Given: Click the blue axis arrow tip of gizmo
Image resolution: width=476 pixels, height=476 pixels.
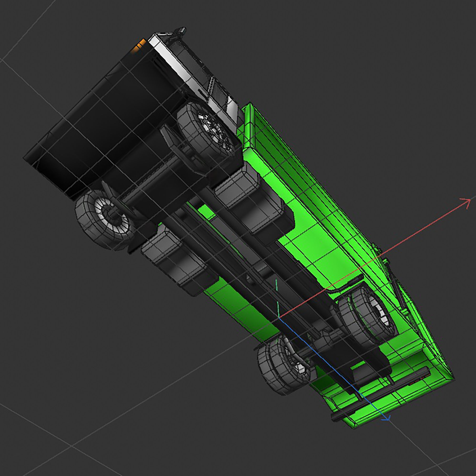Looking at the screenshot, I should point(386,418).
